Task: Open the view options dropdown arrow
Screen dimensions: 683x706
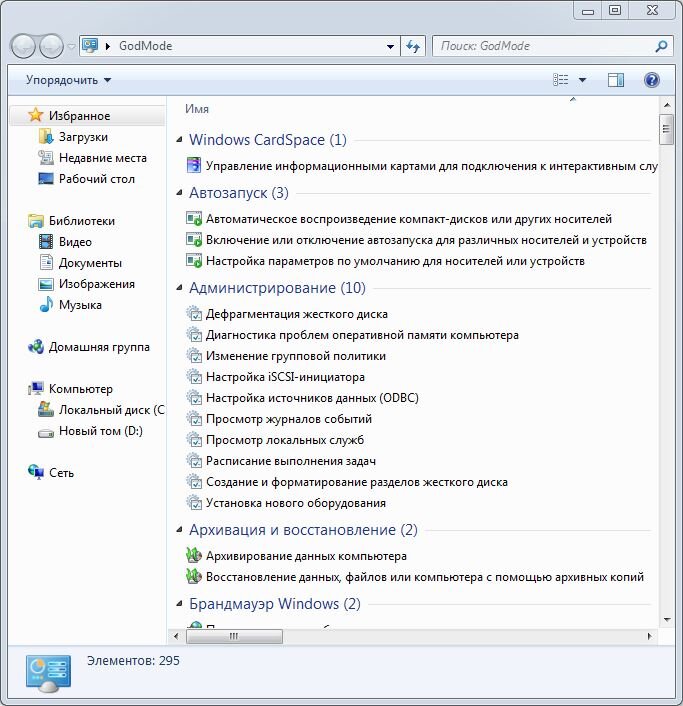Action: pyautogui.click(x=582, y=80)
